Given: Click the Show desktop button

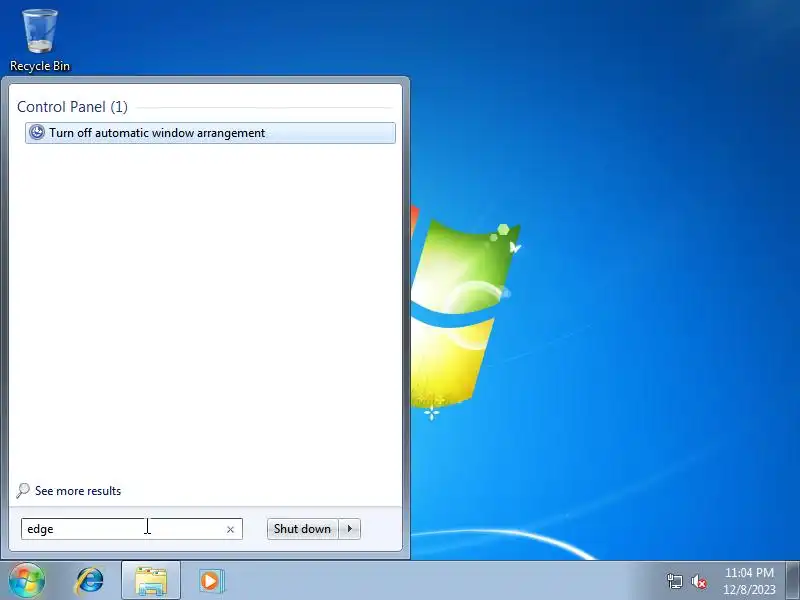Looking at the screenshot, I should pyautogui.click(x=793, y=581).
